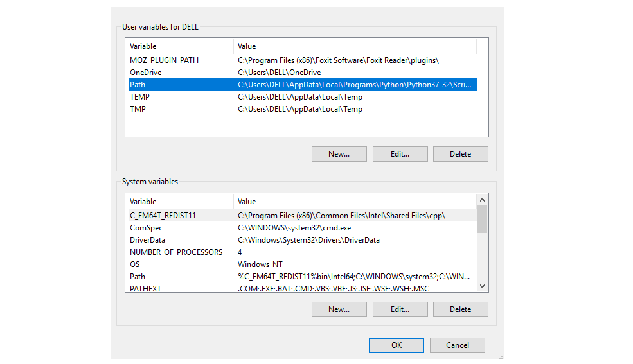Screen dimensions: 633x364
Task: Select the DriverData system variable
Action: (303, 240)
